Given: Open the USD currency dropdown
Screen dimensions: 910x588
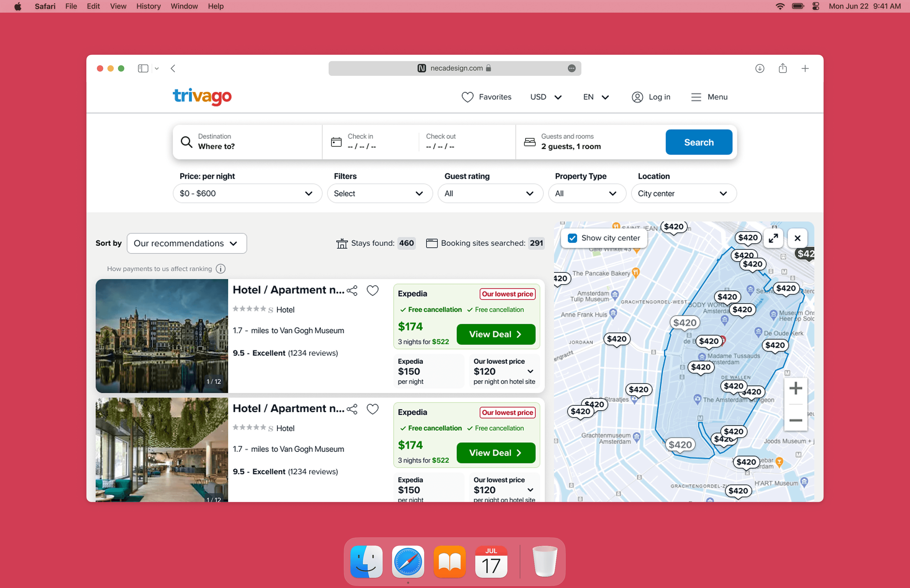Looking at the screenshot, I should click(546, 97).
